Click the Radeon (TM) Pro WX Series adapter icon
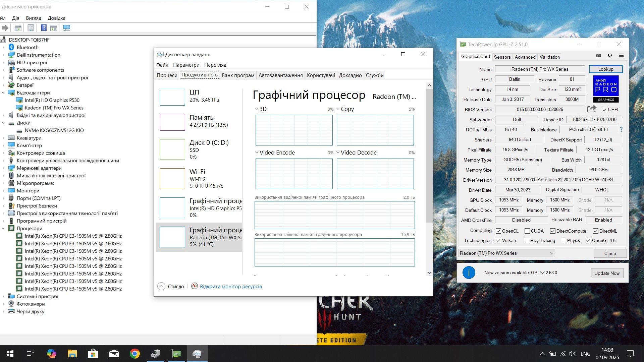This screenshot has height=362, width=644. coord(19,108)
